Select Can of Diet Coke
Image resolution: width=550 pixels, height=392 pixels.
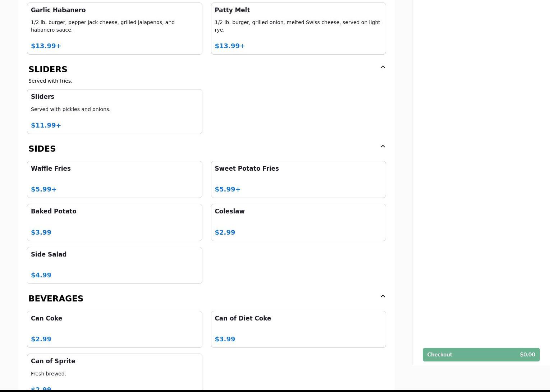click(298, 329)
